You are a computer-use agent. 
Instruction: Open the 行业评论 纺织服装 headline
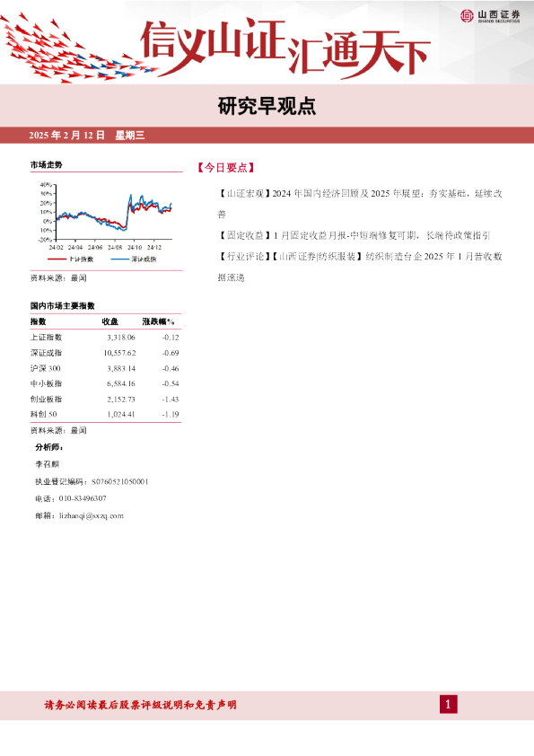[x=360, y=267]
